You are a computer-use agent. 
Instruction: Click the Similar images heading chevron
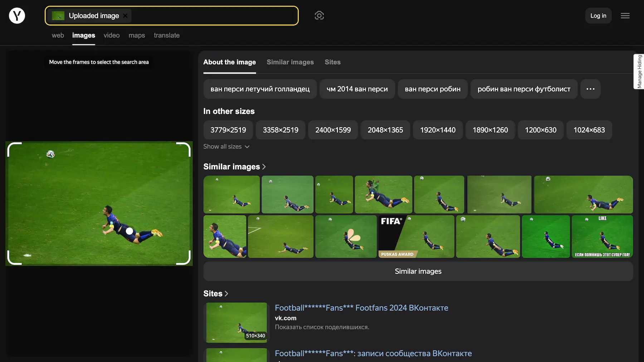[264, 167]
